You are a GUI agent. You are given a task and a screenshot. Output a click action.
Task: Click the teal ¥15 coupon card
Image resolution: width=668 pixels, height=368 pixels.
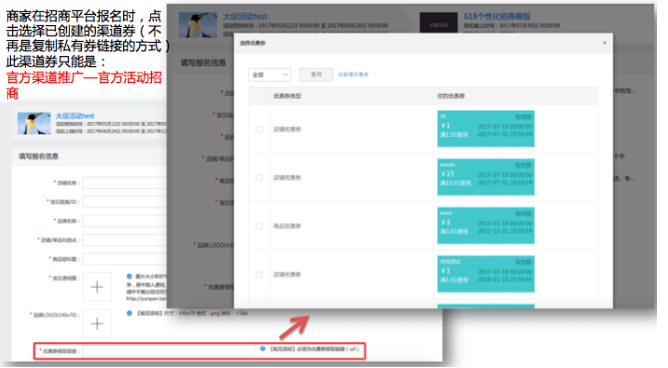(x=486, y=177)
